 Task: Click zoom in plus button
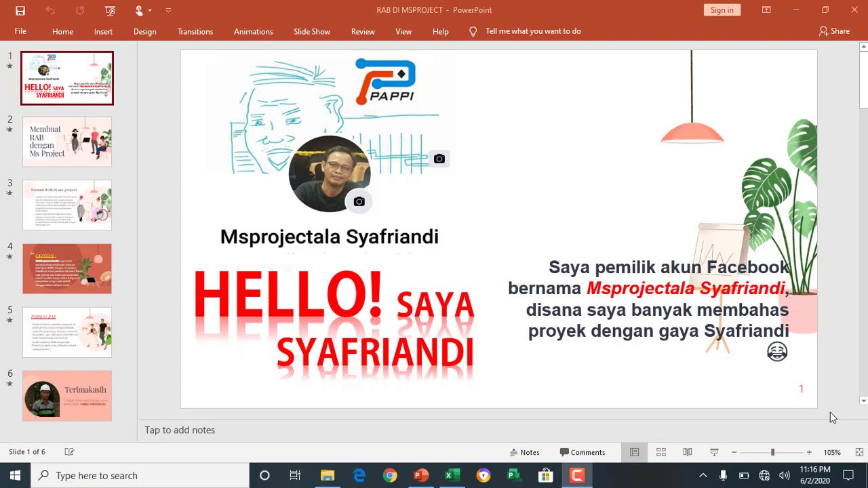coord(808,452)
